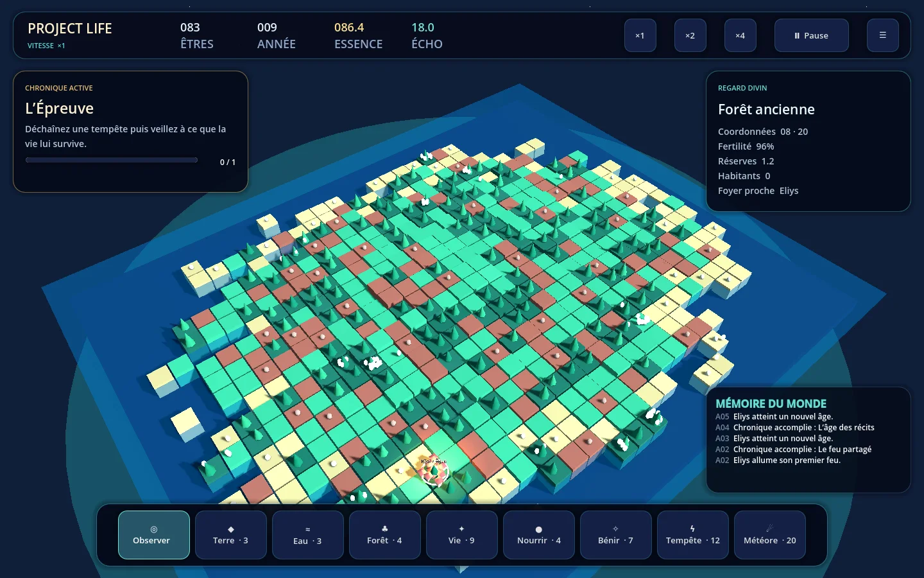Click the ÉCHO value 18.0
The width and height of the screenshot is (924, 578).
[423, 28]
